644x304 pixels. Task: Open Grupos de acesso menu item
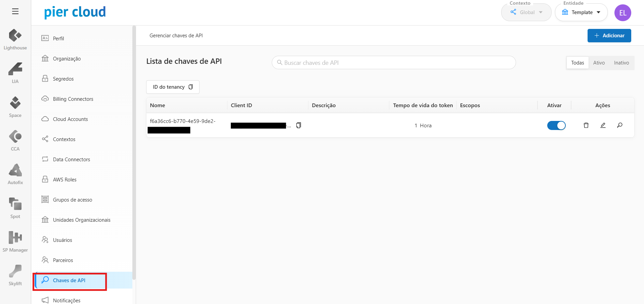tap(72, 200)
